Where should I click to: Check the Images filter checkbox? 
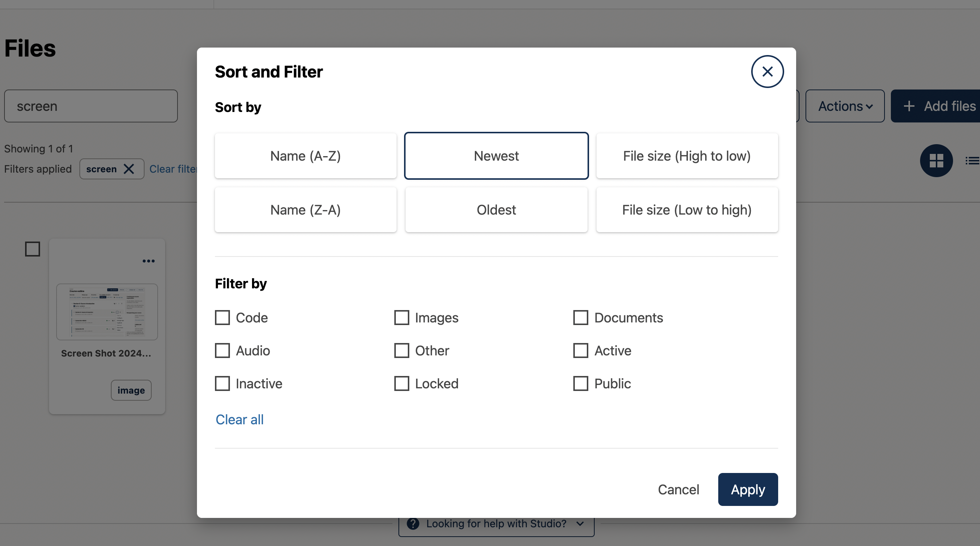(401, 318)
